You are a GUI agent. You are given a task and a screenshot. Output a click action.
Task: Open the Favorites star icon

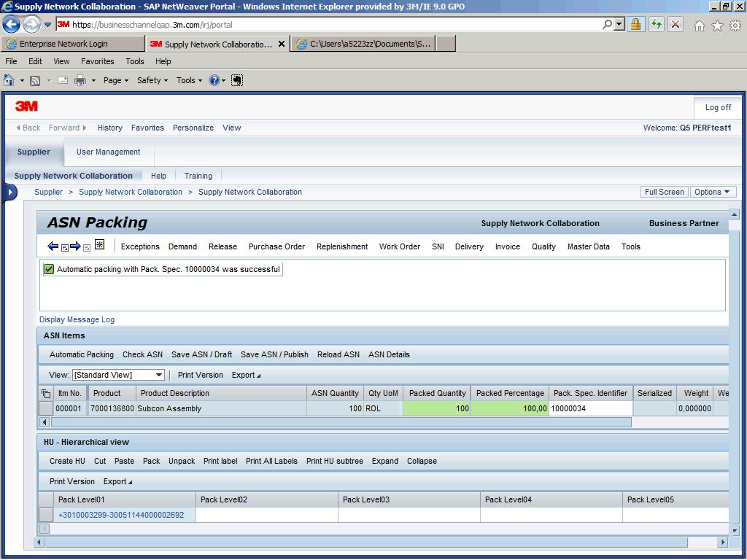[718, 26]
